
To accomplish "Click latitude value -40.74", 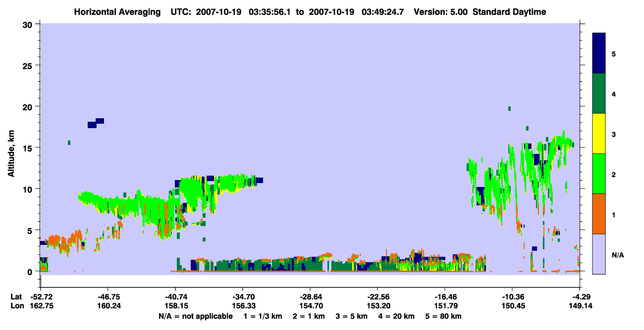I will pos(175,297).
